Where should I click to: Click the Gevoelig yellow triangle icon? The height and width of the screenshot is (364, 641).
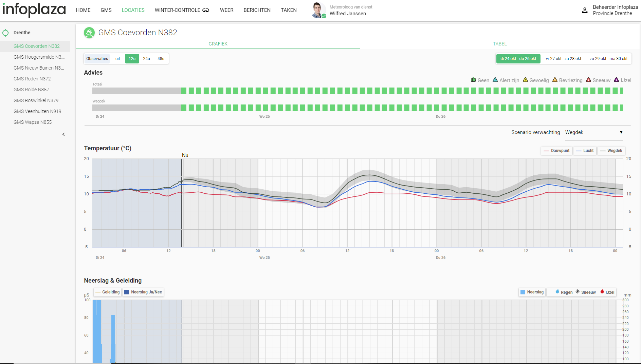pyautogui.click(x=525, y=80)
